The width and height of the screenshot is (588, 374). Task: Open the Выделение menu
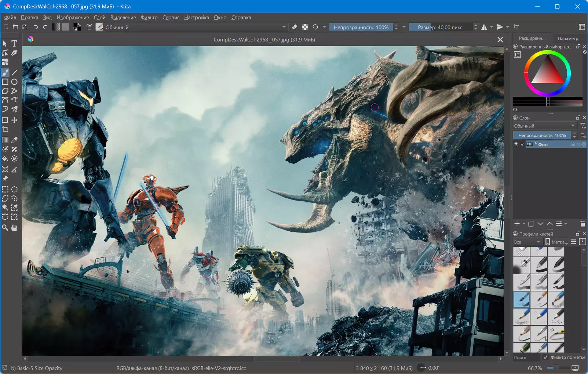coord(123,17)
